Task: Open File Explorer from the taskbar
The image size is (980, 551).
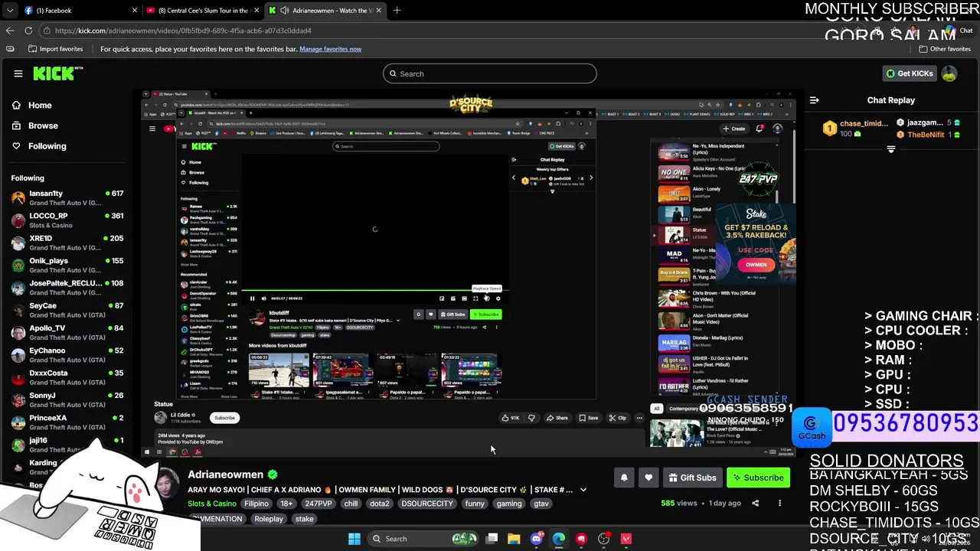Action: 514,539
